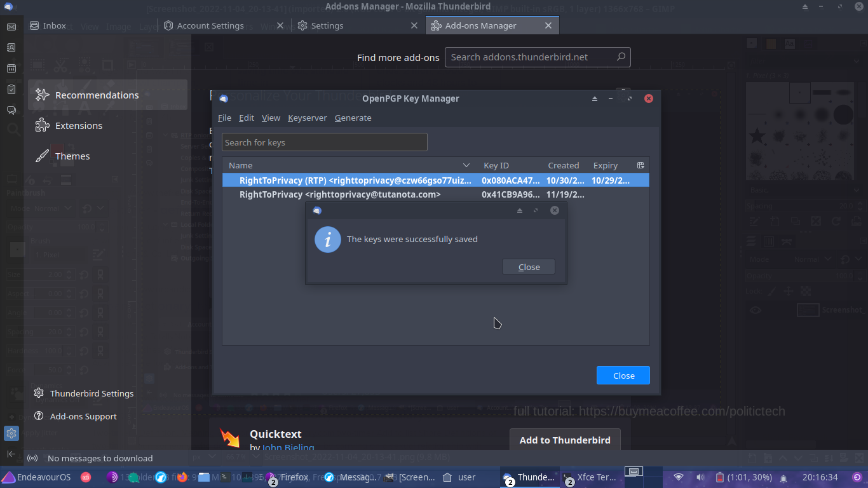The height and width of the screenshot is (488, 868).
Task: Open the View menu in Key Manager
Action: 271,118
